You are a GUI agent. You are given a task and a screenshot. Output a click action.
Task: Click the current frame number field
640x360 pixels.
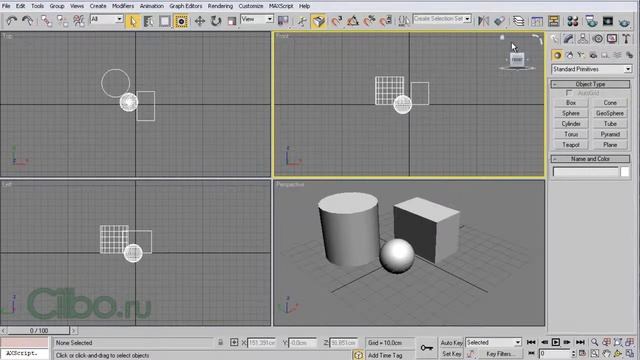[x=555, y=353]
